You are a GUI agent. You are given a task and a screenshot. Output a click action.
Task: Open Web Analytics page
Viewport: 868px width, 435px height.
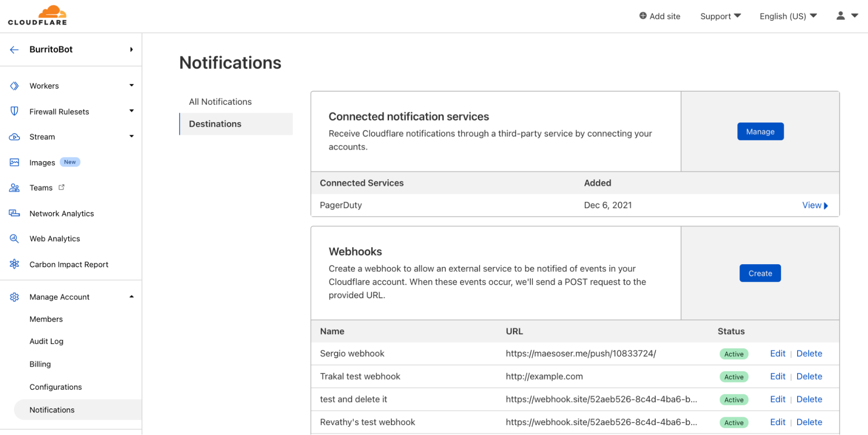pos(55,239)
